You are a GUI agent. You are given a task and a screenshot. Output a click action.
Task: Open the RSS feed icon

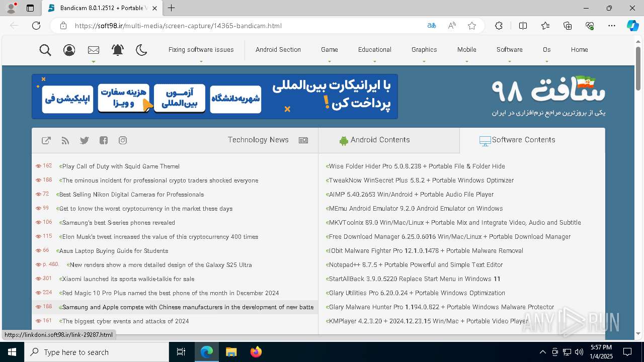point(65,140)
